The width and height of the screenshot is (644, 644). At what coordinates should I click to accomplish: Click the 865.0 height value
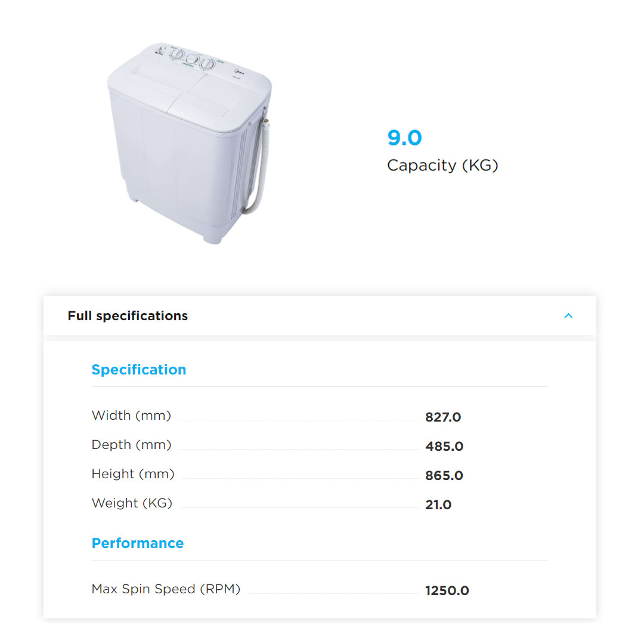coord(444,475)
